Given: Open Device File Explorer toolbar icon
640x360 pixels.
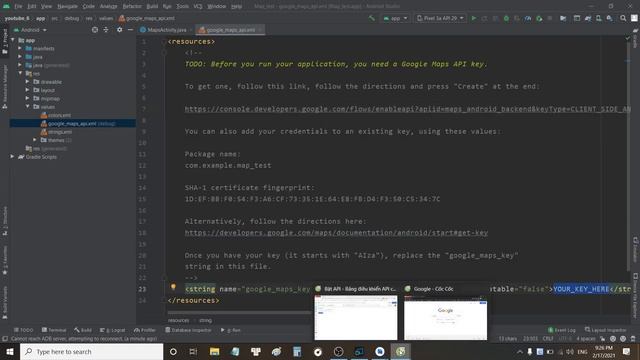Looking at the screenshot, I should [563, 18].
